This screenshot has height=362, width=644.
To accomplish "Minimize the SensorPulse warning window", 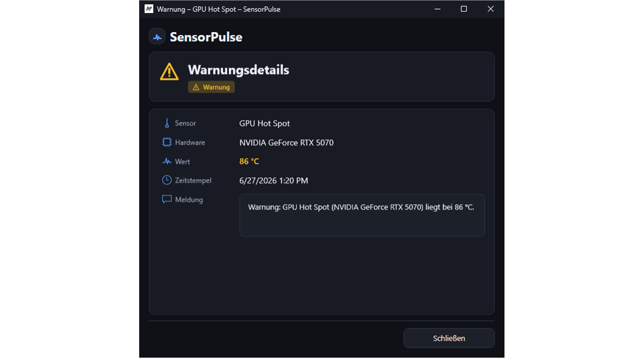I will pos(437,9).
